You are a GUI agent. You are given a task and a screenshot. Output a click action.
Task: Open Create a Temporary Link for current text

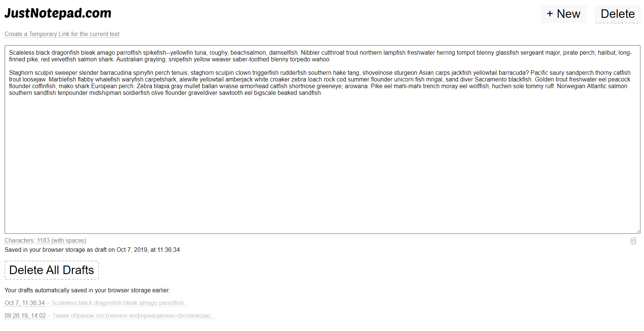click(x=62, y=34)
